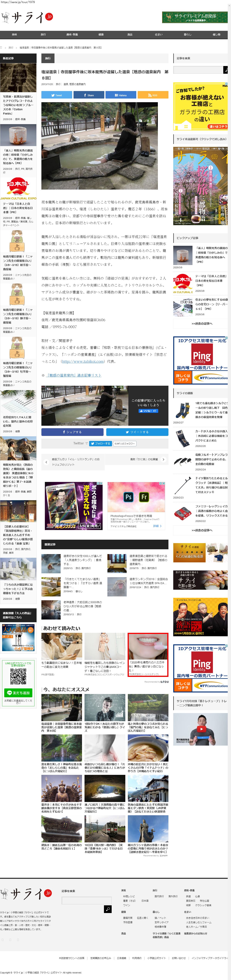
Task: Open the 健康 navigation menu
Action: click(x=101, y=35)
